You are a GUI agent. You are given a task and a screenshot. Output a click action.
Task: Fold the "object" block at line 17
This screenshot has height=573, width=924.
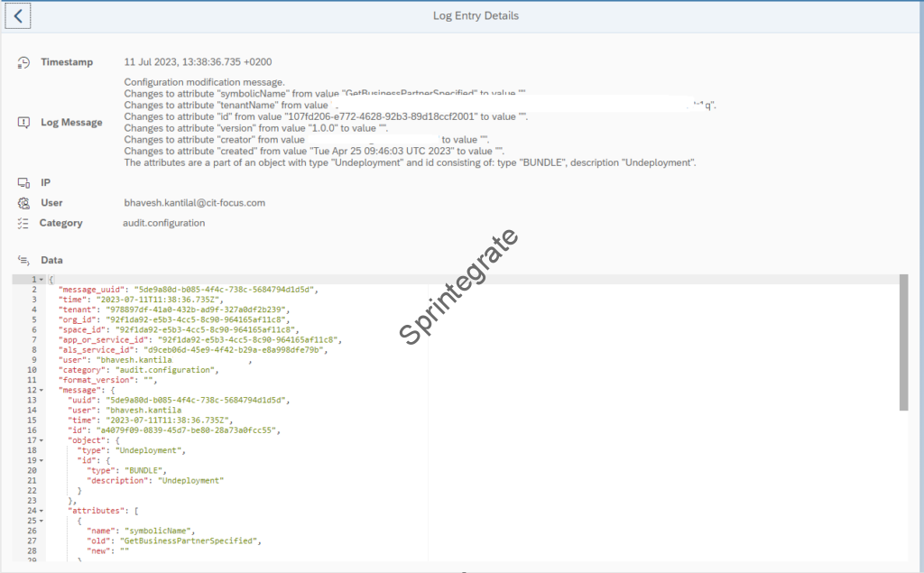[x=42, y=440]
